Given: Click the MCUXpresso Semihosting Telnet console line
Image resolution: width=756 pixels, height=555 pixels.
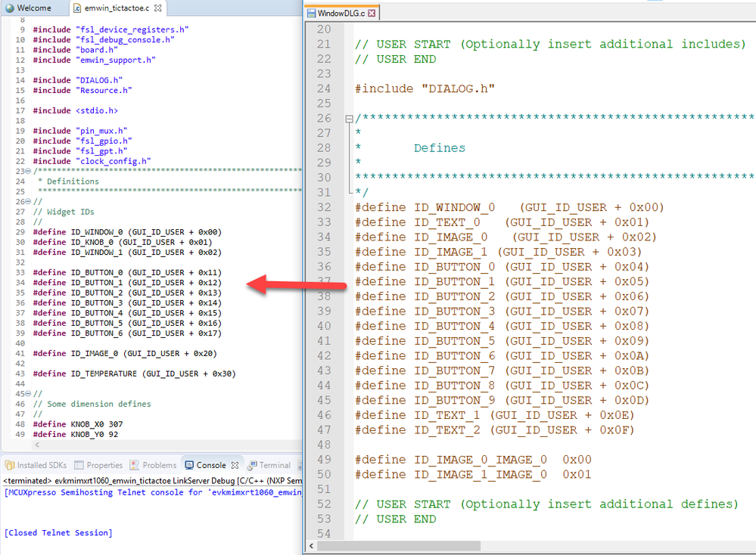Looking at the screenshot, I should point(154,492).
